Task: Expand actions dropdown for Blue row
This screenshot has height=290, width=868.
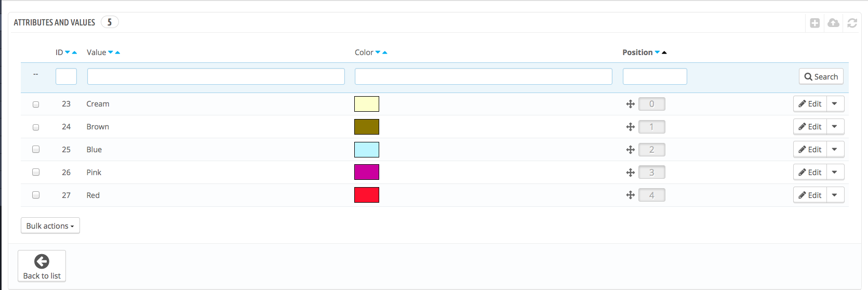Action: [835, 150]
